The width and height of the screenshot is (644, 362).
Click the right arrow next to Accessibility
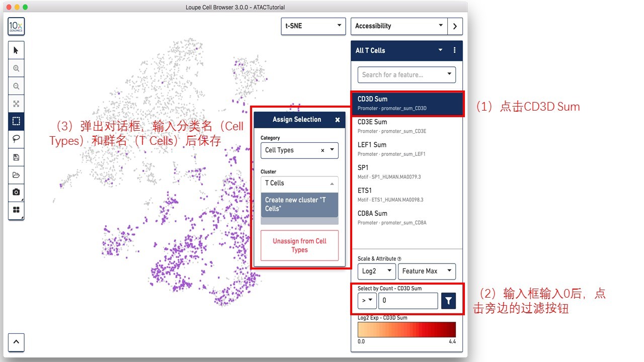[455, 26]
